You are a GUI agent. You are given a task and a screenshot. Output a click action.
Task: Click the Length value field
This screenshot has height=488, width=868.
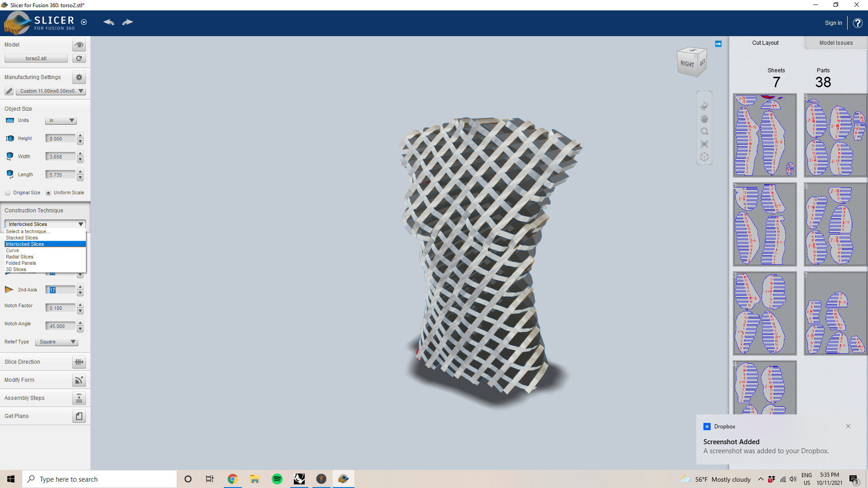(x=61, y=175)
